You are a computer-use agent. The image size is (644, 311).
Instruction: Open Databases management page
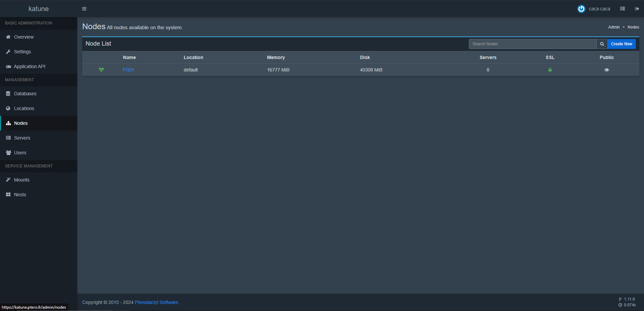[x=39, y=94]
